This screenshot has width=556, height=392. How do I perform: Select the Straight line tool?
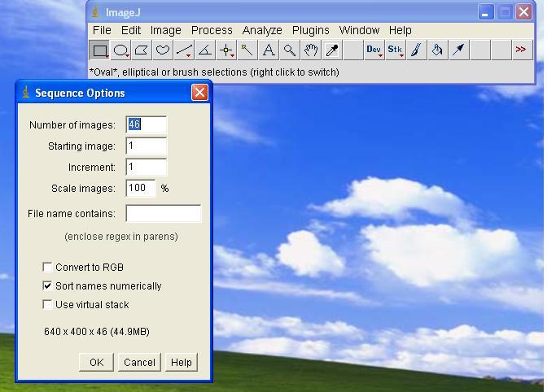click(x=184, y=50)
